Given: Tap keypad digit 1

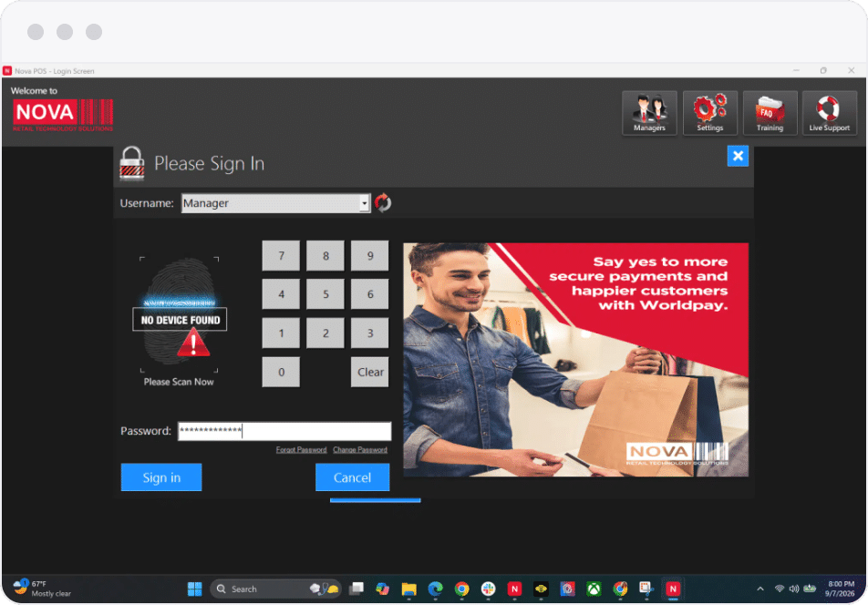Looking at the screenshot, I should pyautogui.click(x=281, y=333).
